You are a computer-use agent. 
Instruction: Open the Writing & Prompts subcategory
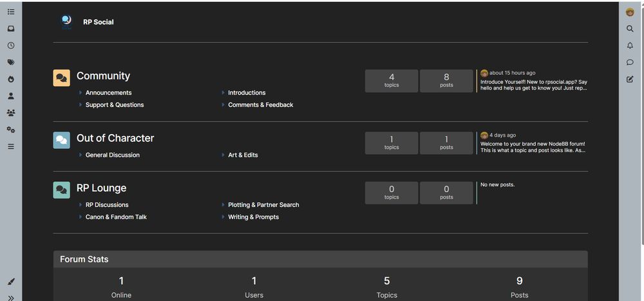click(253, 217)
